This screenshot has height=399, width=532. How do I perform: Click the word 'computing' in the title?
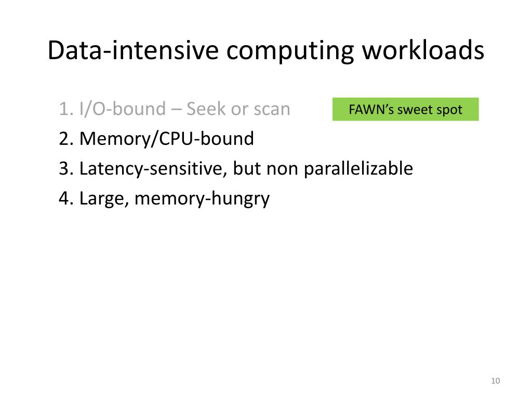tap(290, 51)
